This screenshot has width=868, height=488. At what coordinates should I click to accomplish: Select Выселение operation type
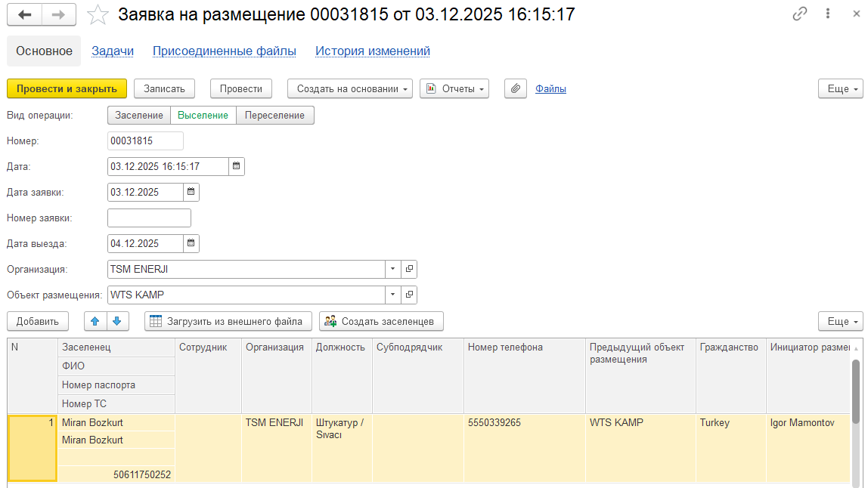coord(203,115)
